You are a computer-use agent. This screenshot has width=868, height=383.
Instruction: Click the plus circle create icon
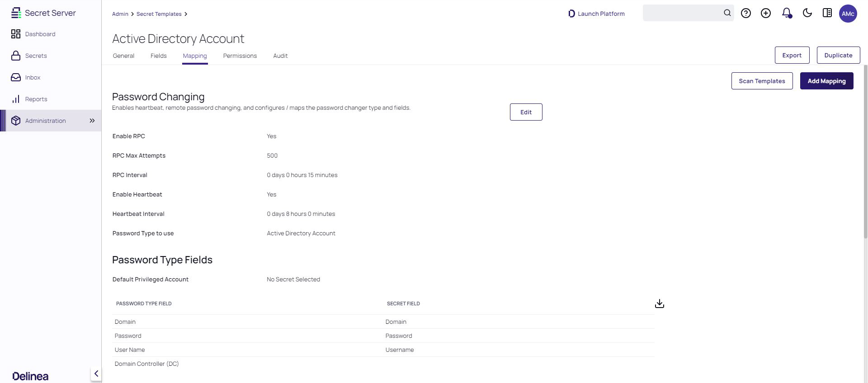(766, 13)
